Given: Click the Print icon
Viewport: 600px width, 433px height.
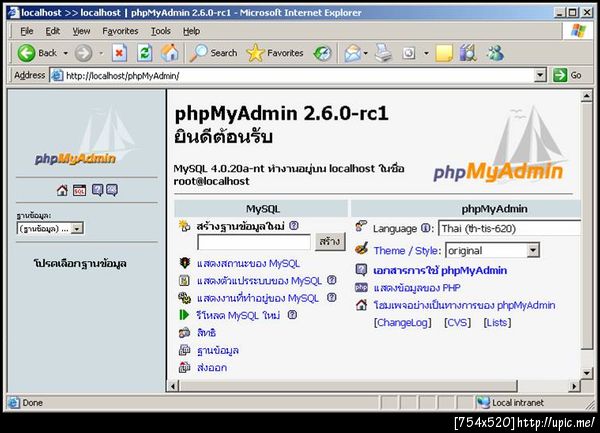Looking at the screenshot, I should point(383,53).
